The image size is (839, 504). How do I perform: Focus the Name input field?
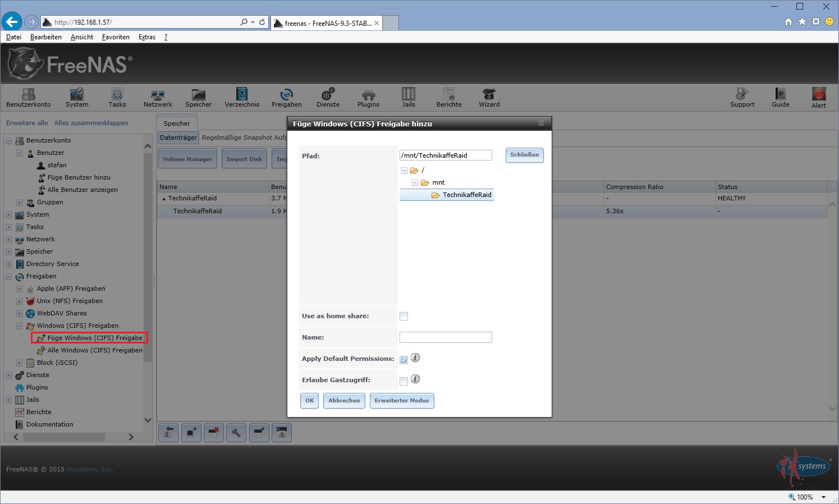(x=446, y=337)
